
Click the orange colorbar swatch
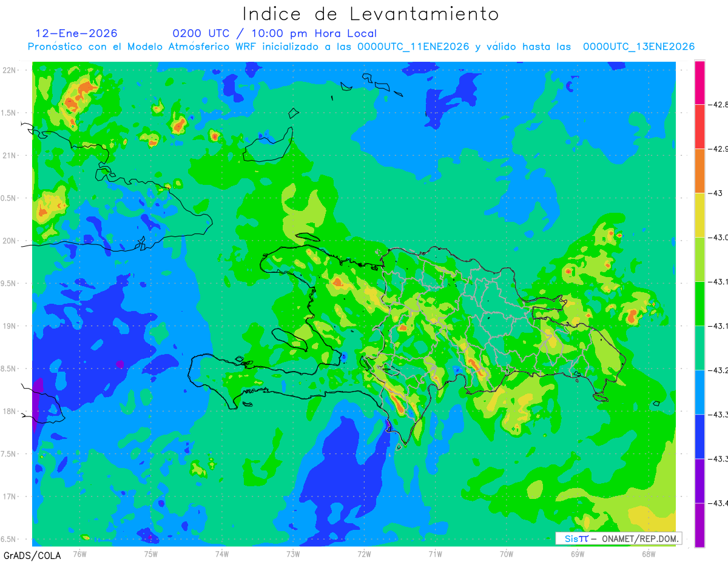699,171
